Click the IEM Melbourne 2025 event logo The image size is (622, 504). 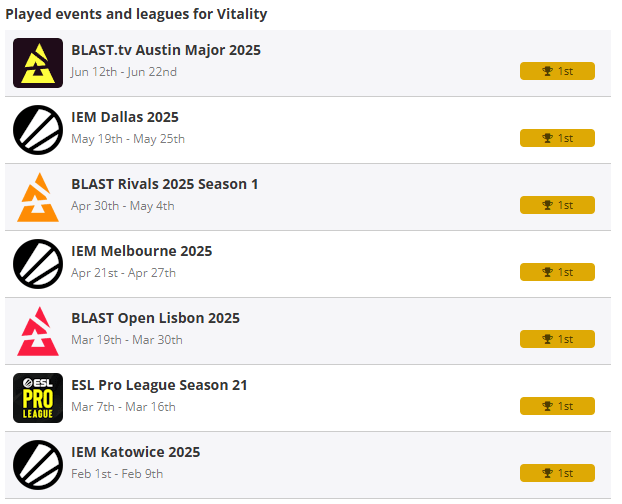coord(38,264)
